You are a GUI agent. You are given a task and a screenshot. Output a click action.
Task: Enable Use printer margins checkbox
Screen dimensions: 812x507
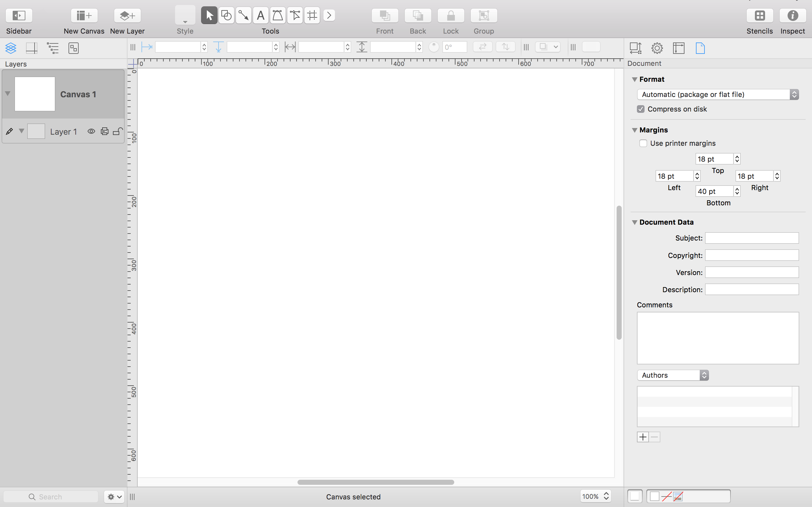click(643, 143)
